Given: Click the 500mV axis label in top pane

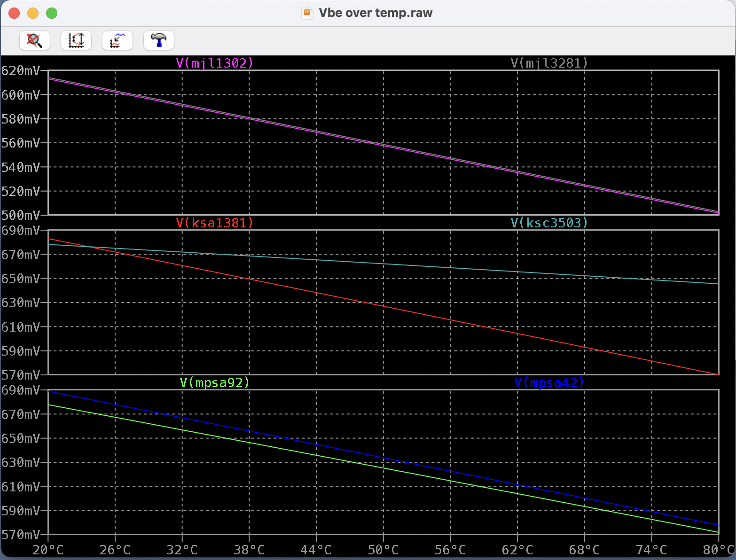Looking at the screenshot, I should coord(21,215).
